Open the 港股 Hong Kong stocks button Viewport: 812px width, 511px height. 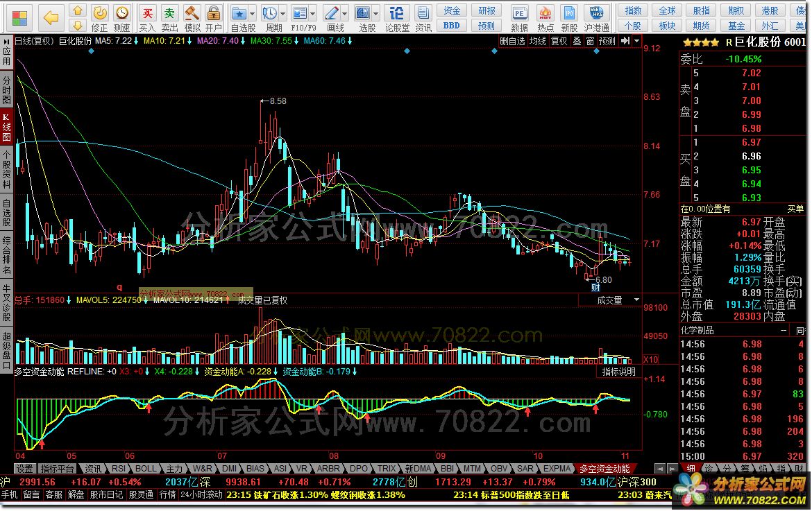point(770,10)
